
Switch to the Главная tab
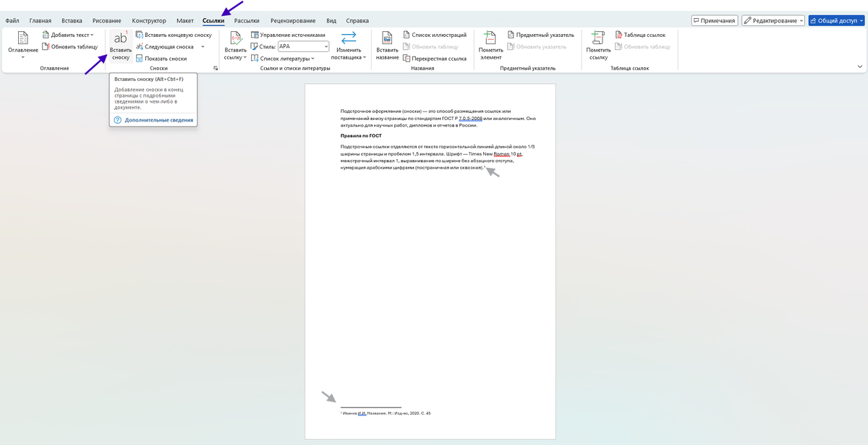point(41,21)
